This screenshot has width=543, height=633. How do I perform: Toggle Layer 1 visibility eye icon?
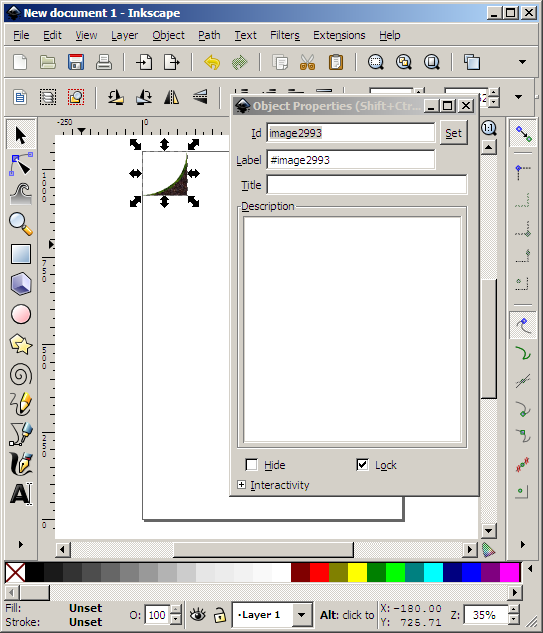197,614
